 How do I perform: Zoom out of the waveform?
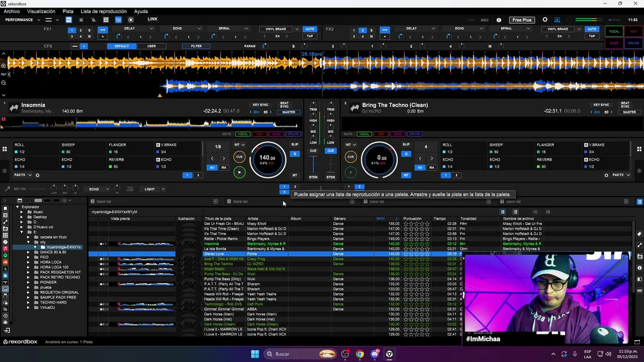[x=4, y=82]
